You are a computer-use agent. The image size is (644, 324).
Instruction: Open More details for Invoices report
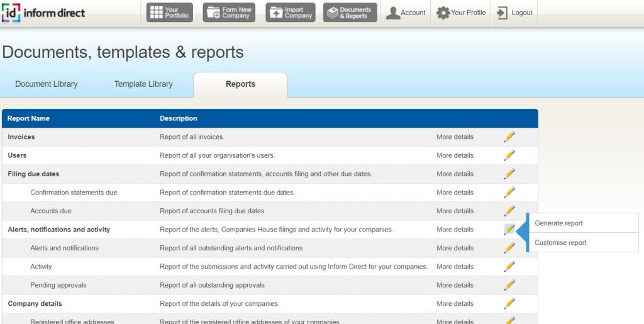(455, 137)
